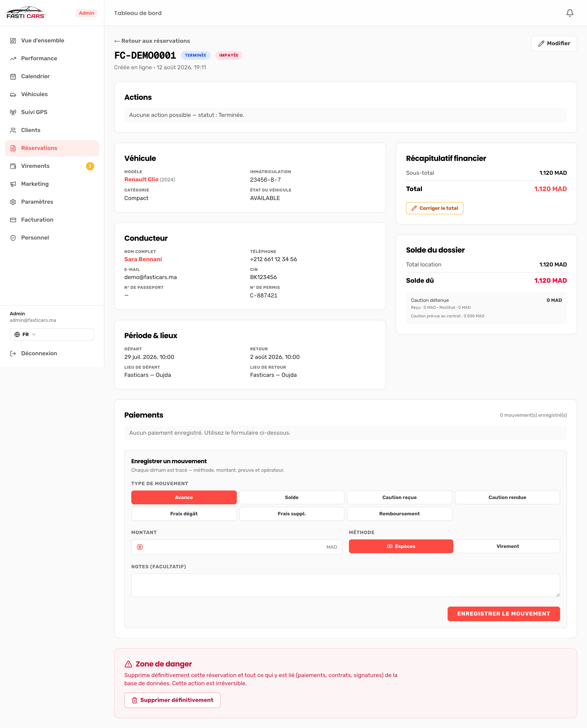The width and height of the screenshot is (587, 728).
Task: Click the Impayée status badge
Action: pyautogui.click(x=228, y=55)
